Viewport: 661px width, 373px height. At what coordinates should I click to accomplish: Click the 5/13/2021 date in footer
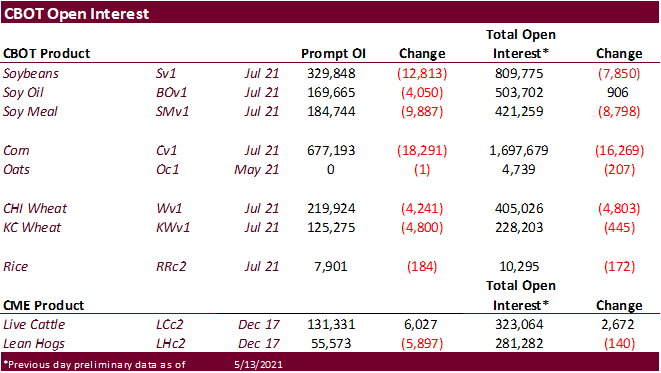point(258,365)
